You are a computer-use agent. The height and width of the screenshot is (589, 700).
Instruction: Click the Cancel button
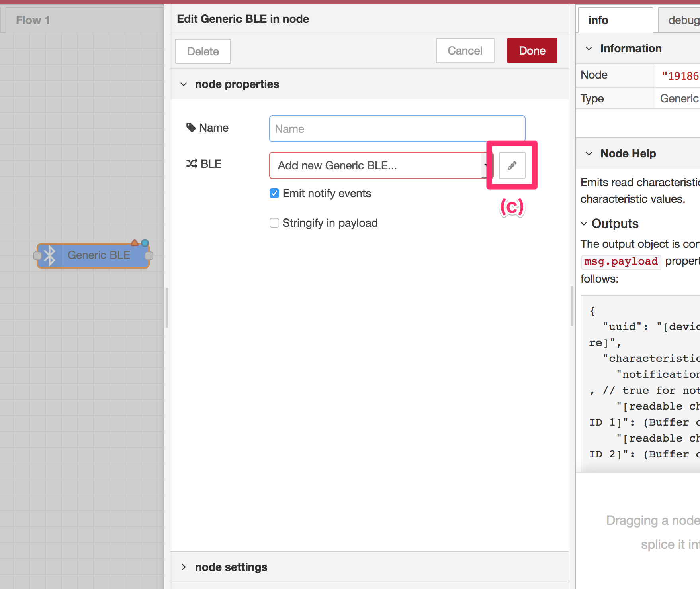tap(465, 51)
